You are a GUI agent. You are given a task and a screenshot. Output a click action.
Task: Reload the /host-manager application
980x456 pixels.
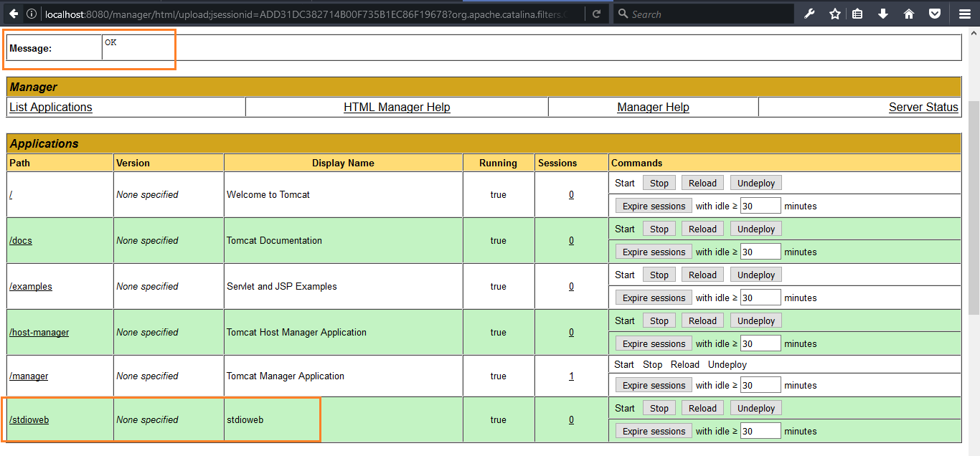point(702,320)
